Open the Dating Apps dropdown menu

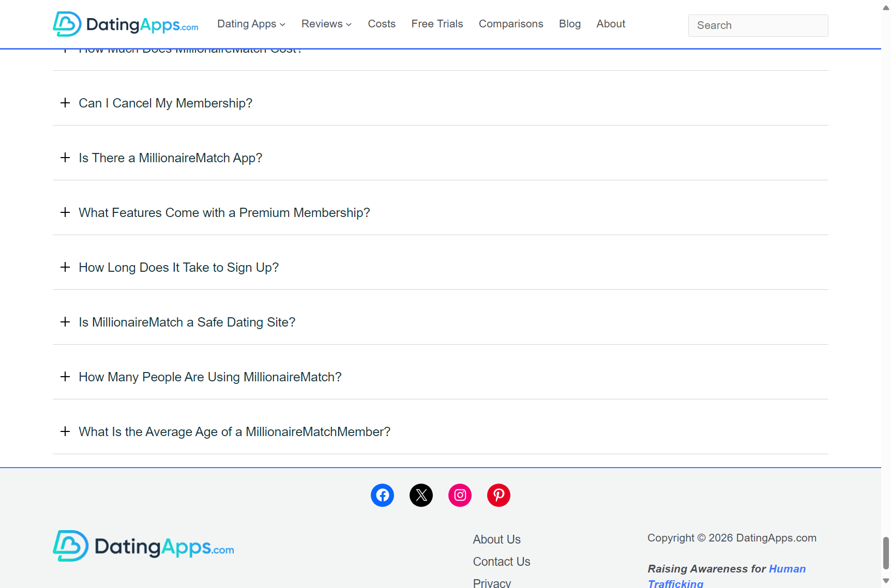click(x=251, y=24)
